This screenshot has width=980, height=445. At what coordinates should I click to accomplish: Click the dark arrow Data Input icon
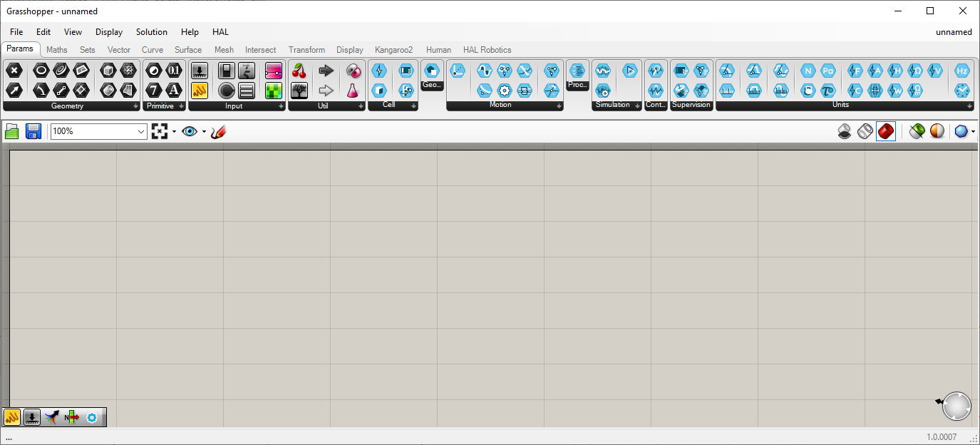326,70
